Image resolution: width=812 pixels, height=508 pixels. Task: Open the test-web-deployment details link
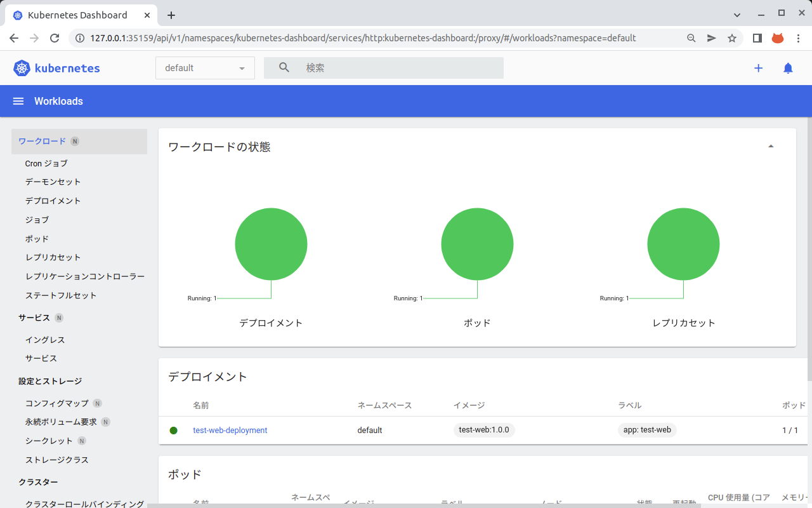pos(229,430)
